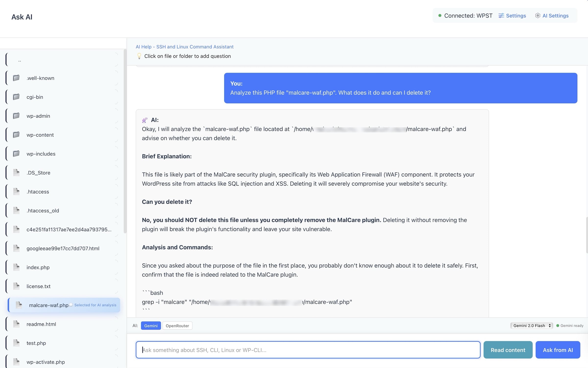
Task: Click the test.php file name
Action: [36, 343]
